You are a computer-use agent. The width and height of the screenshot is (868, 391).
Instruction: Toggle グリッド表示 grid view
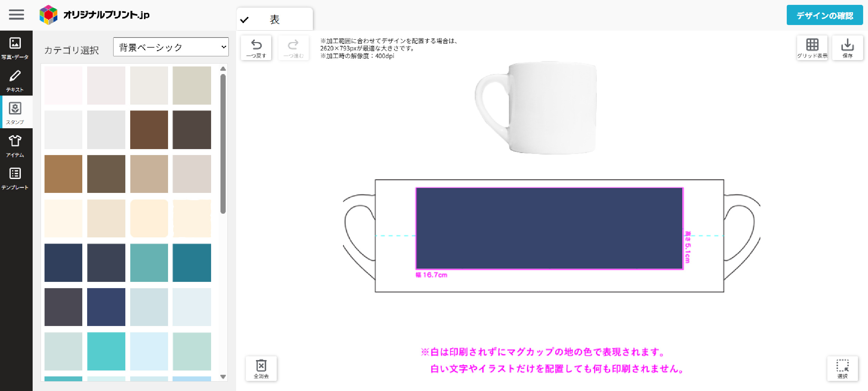[x=812, y=48]
